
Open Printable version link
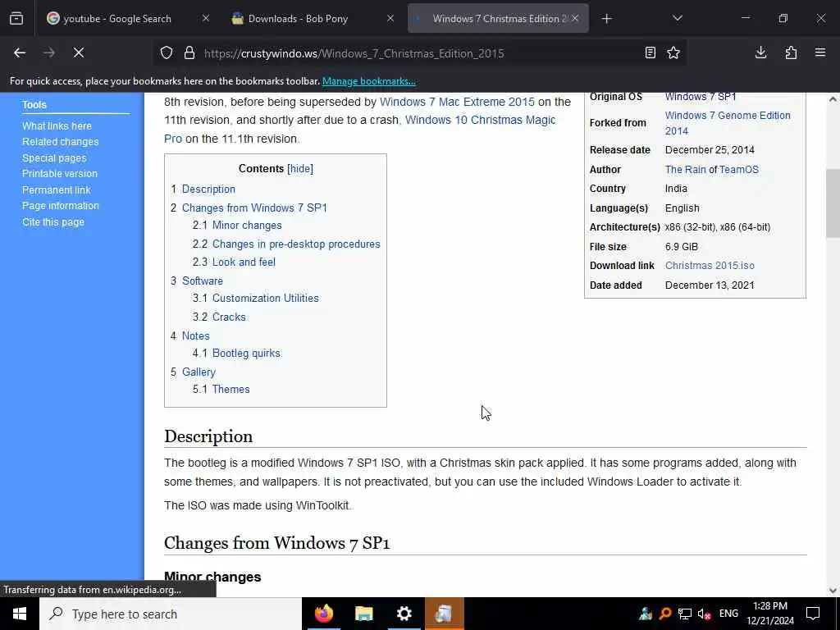tap(59, 174)
